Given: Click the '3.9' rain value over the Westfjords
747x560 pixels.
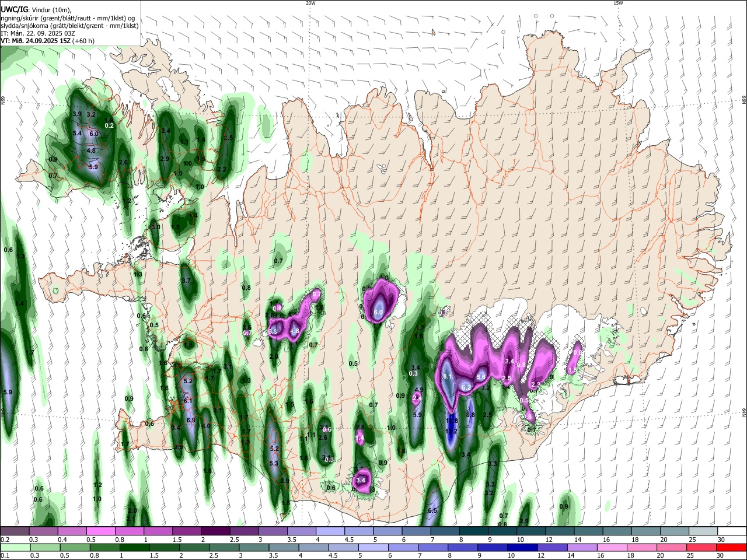Looking at the screenshot, I should pyautogui.click(x=77, y=114).
